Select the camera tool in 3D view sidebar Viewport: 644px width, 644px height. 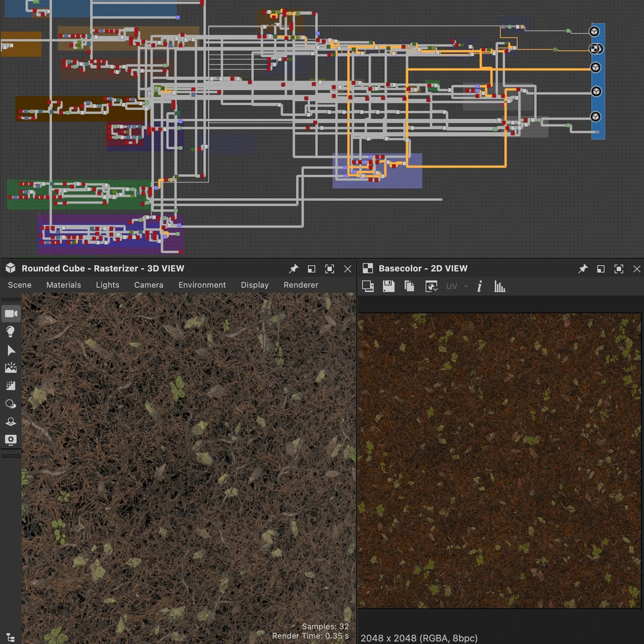pyautogui.click(x=11, y=314)
